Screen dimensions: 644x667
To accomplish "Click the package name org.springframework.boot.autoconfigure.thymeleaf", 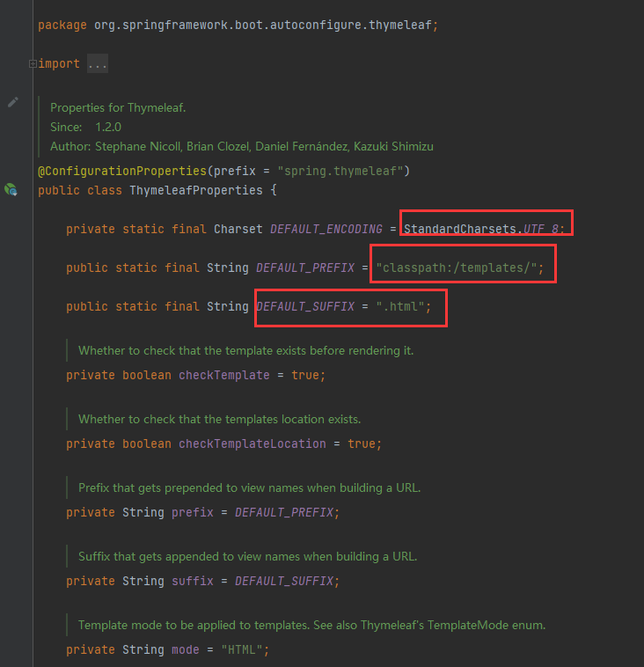I will (x=263, y=26).
